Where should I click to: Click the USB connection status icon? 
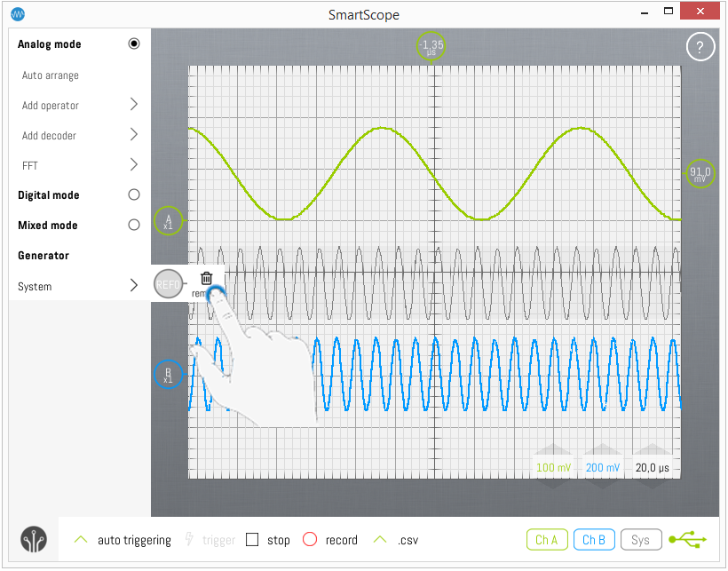point(688,539)
